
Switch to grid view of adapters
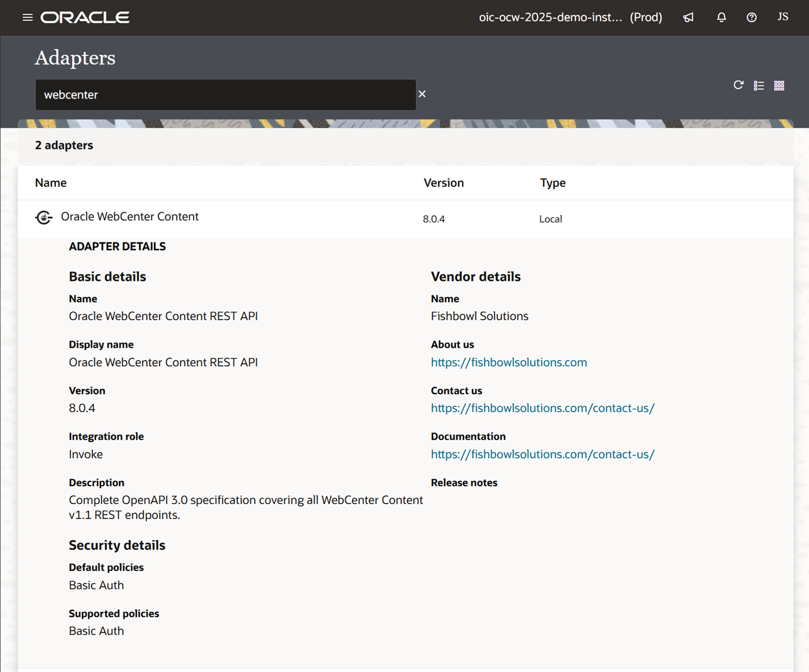779,85
